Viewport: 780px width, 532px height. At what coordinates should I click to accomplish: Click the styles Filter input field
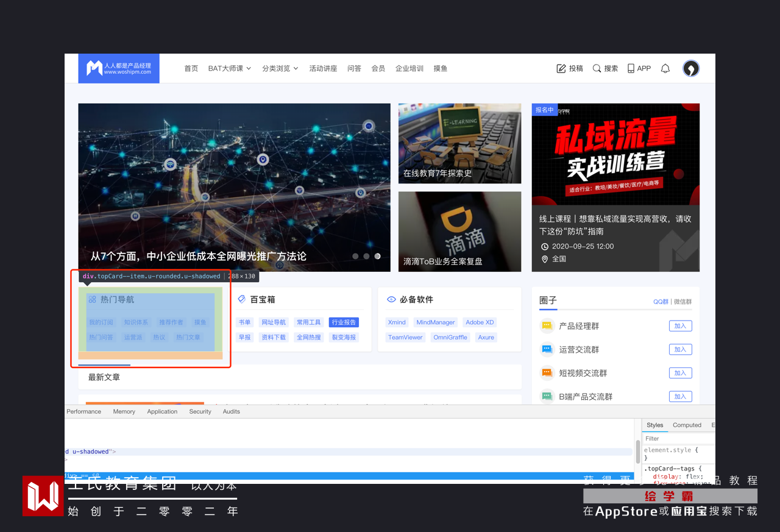678,438
